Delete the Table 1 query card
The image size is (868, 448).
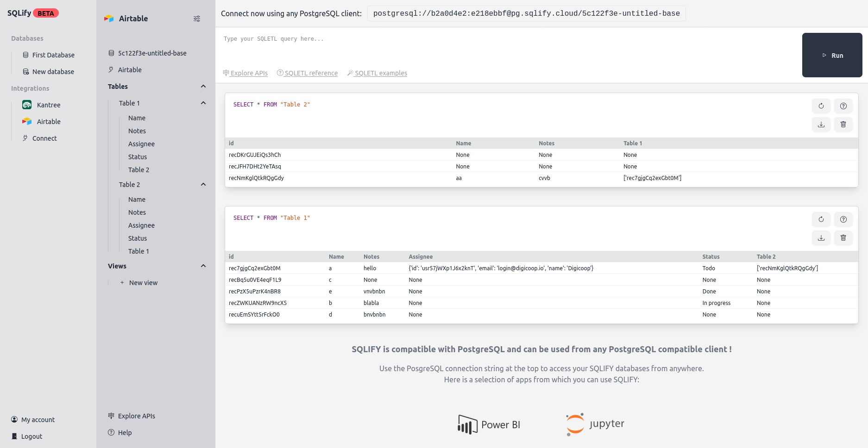[843, 238]
